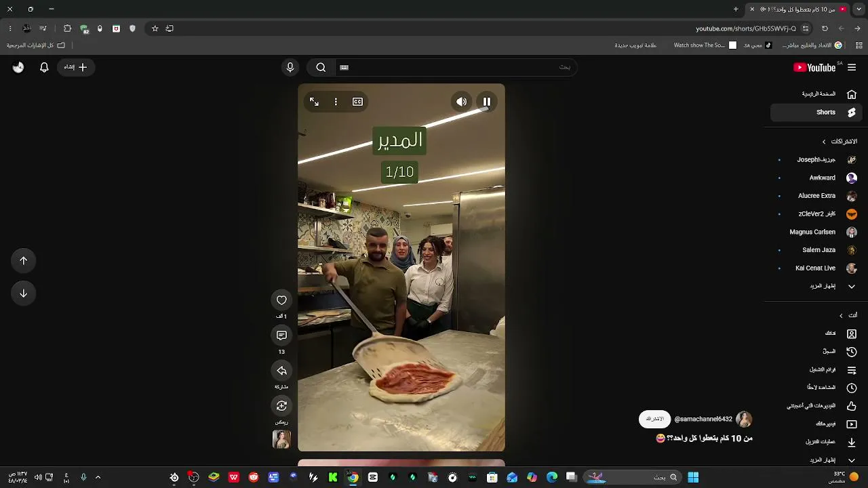Open the samachannel6432 channel avatar
Screen dimensions: 868x488
pos(744,419)
